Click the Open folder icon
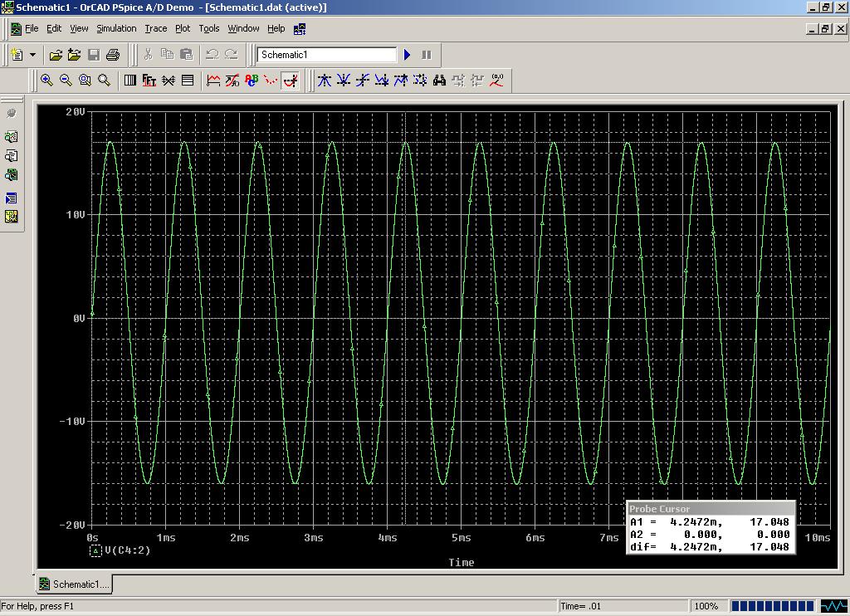 [56, 55]
